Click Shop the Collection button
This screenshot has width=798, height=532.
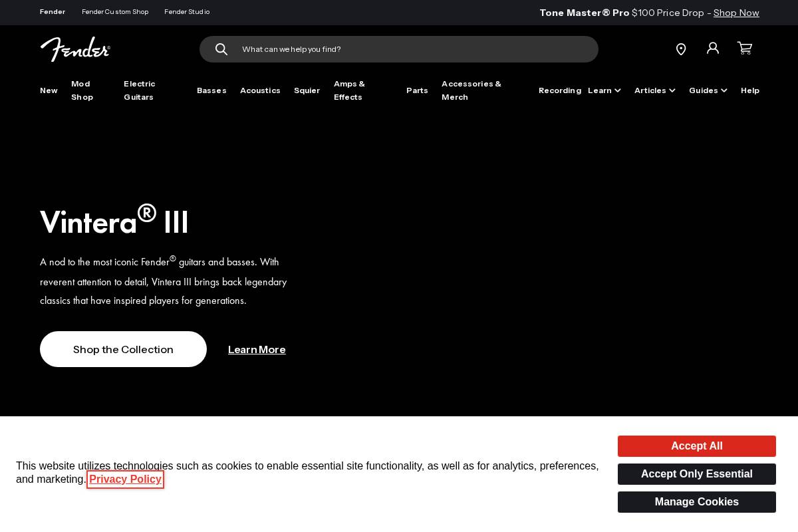(x=123, y=349)
